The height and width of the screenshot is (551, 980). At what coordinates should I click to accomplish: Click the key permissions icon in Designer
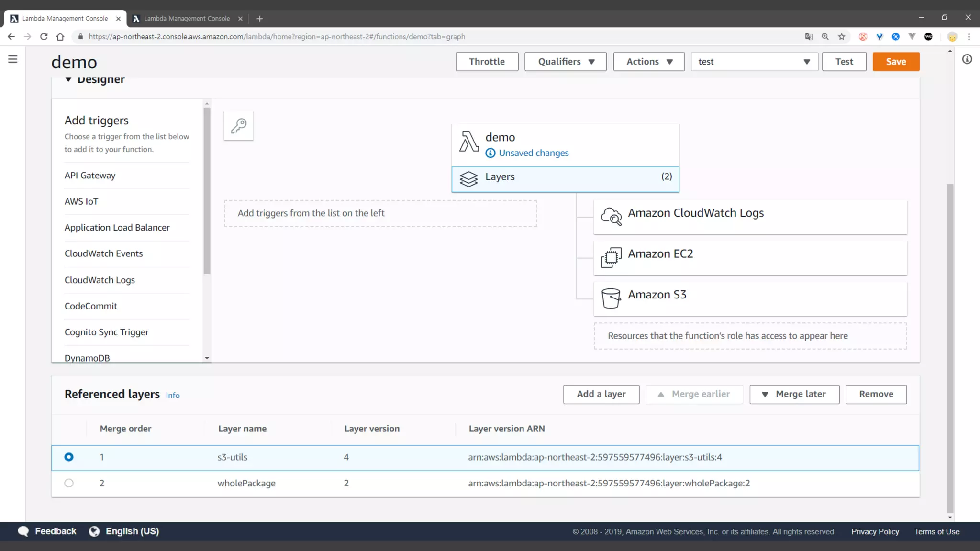tap(238, 126)
